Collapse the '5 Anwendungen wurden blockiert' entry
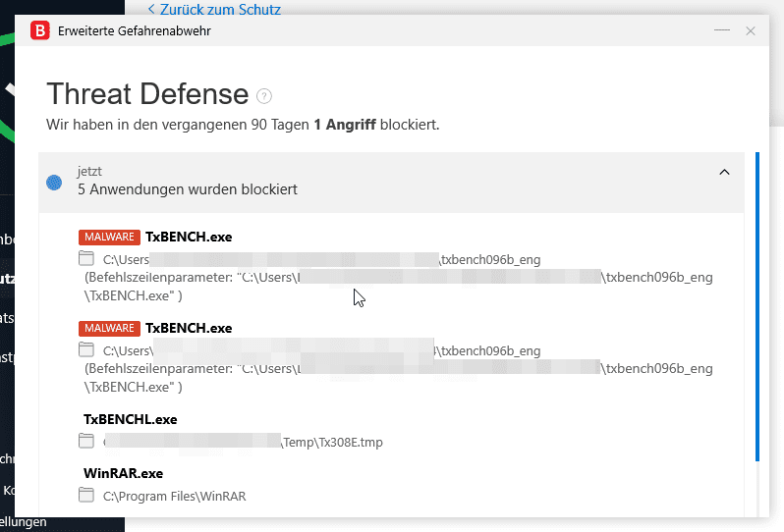Viewport: 784px width, 532px height. [724, 173]
